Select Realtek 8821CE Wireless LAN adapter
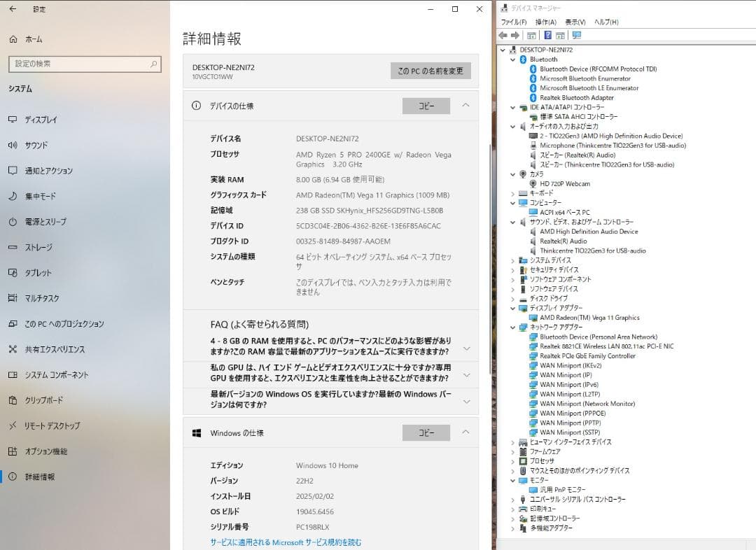Screen dimensions: 756x550 coord(606,346)
